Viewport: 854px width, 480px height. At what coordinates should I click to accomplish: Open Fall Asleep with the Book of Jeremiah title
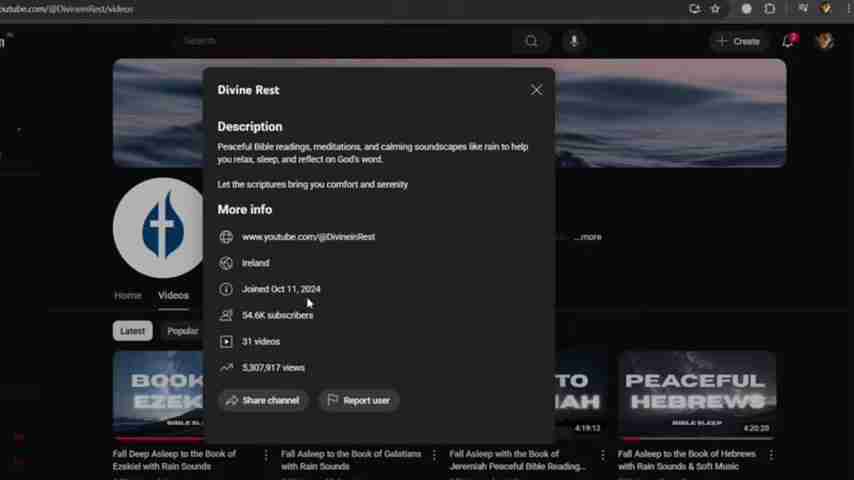[x=517, y=460]
